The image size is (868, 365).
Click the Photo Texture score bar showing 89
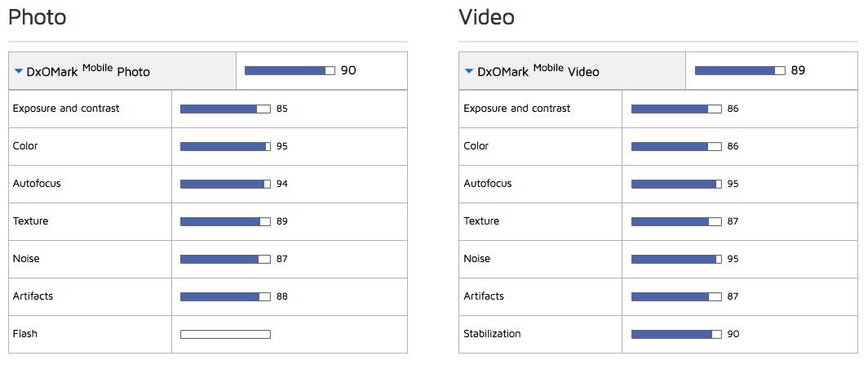pos(225,221)
